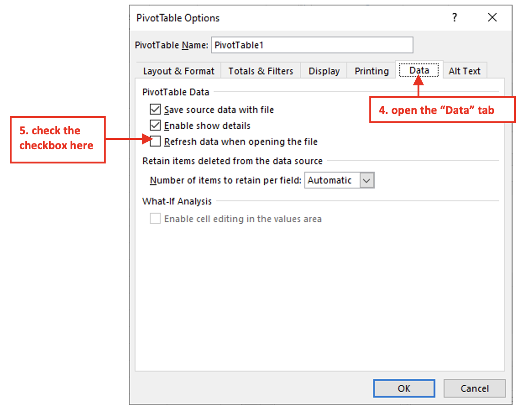Click the PivotTable Name text field

[311, 45]
